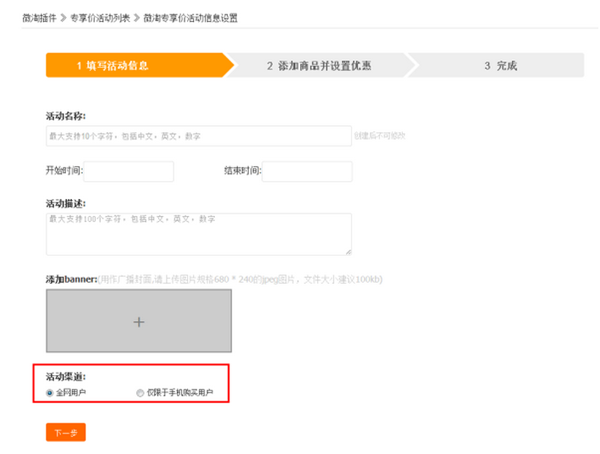Select step 3 完成 tab
Screen dimensions: 600x454
tap(497, 65)
